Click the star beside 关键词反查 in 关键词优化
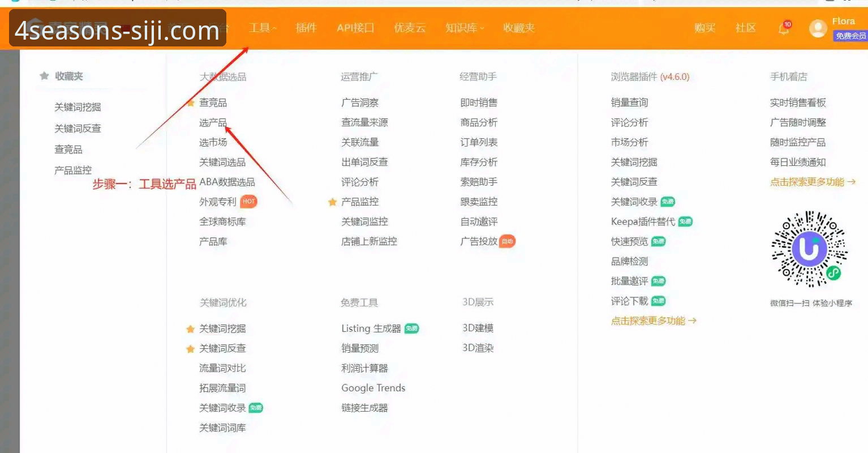The width and height of the screenshot is (868, 453). pyautogui.click(x=191, y=348)
